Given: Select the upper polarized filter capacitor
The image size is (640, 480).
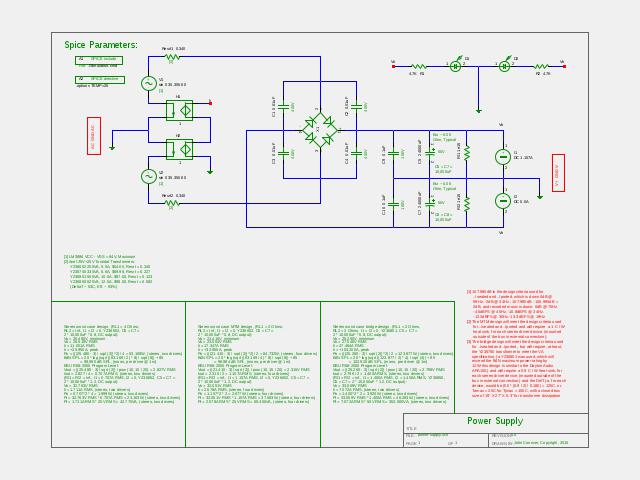Looking at the screenshot, I should pos(430,152).
